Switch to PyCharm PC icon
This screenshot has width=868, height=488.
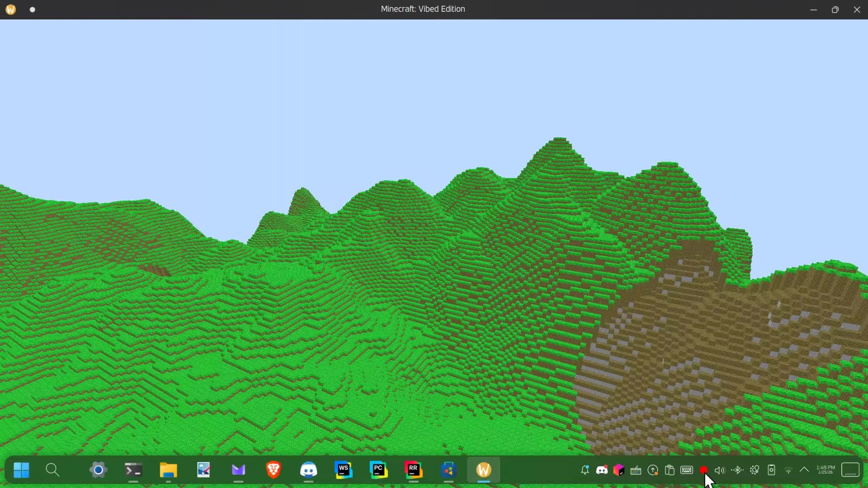[378, 470]
